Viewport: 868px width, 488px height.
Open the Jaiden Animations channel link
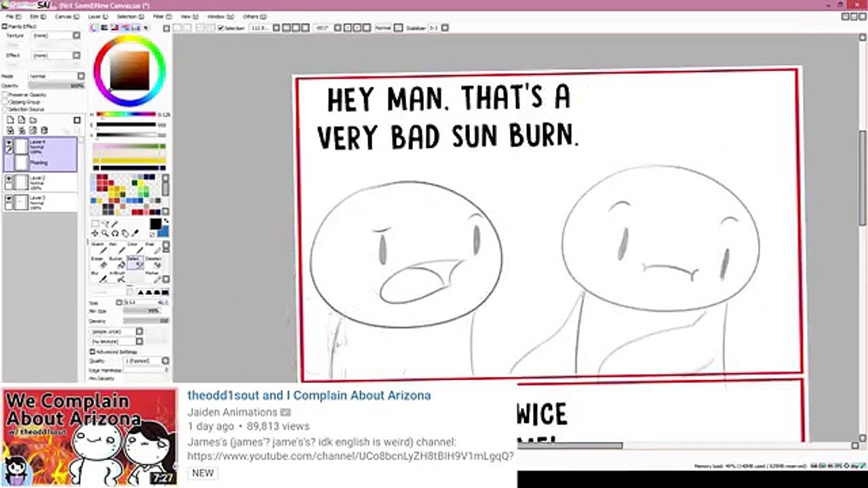[233, 412]
